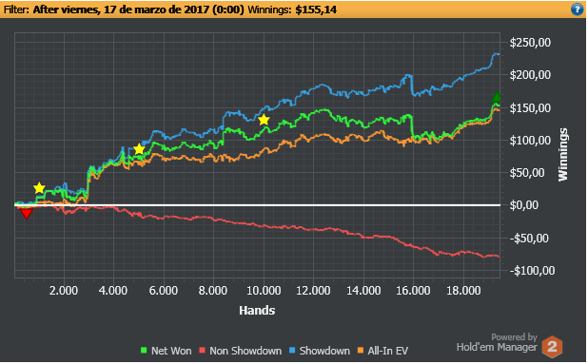This screenshot has height=364, width=588.
Task: Click the orange All-In EV legend square
Action: [361, 351]
